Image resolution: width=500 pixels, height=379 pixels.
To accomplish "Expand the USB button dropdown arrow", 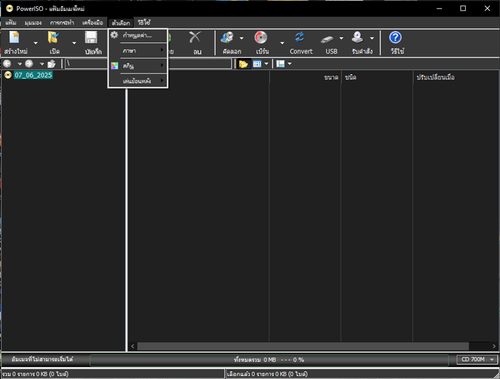I will (341, 38).
